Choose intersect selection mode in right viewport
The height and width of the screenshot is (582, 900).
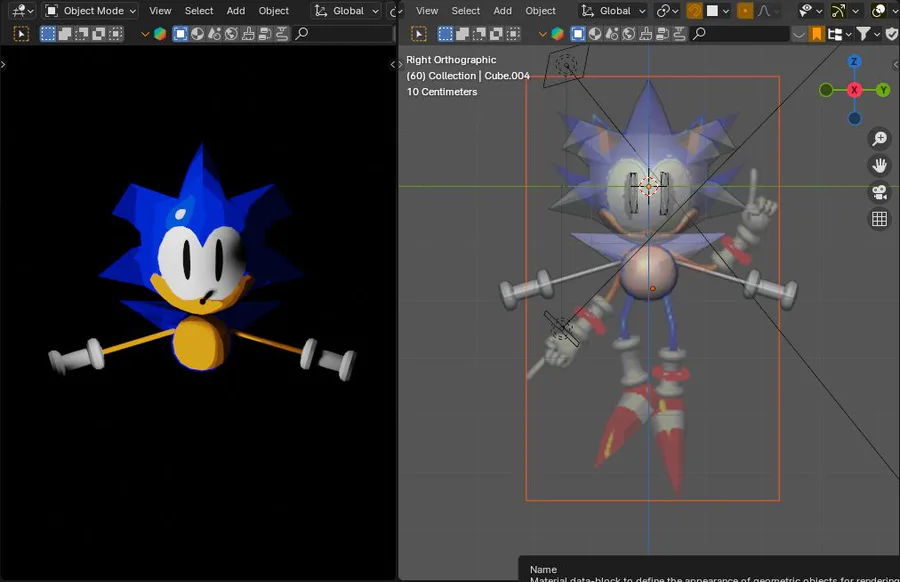(513, 34)
